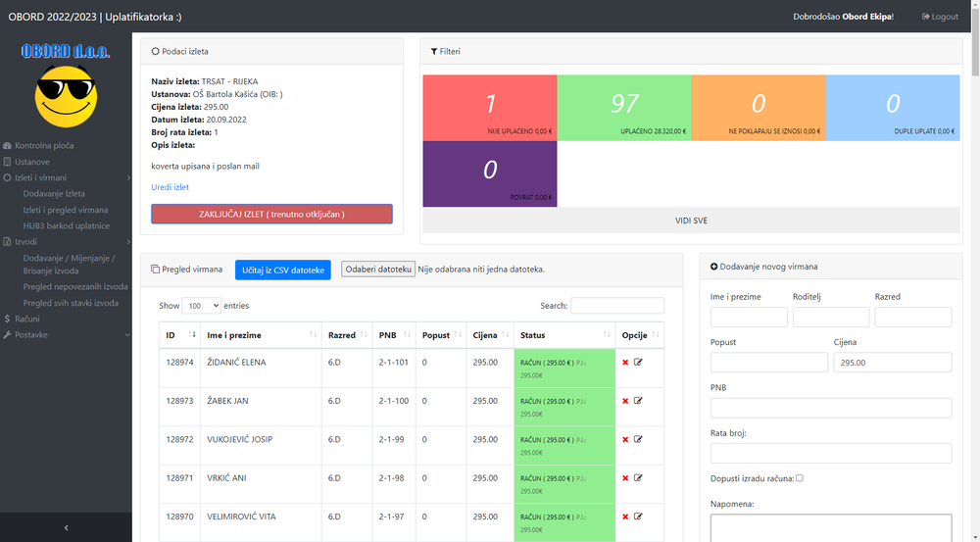Collapse the Izvodi sidebar section
This screenshot has width=980, height=542.
[x=66, y=241]
